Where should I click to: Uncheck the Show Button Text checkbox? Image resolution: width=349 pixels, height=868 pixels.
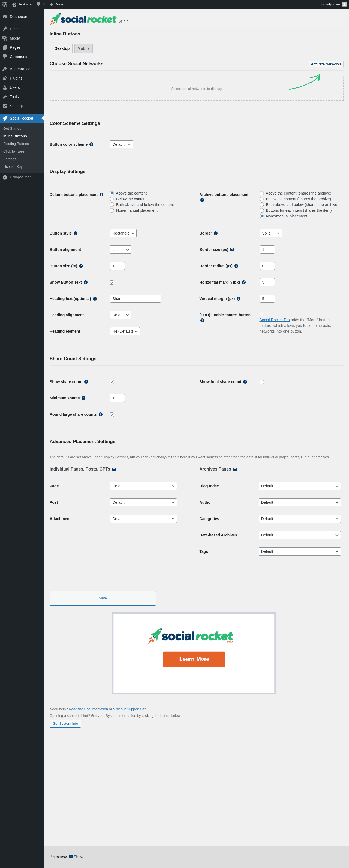[x=112, y=283]
